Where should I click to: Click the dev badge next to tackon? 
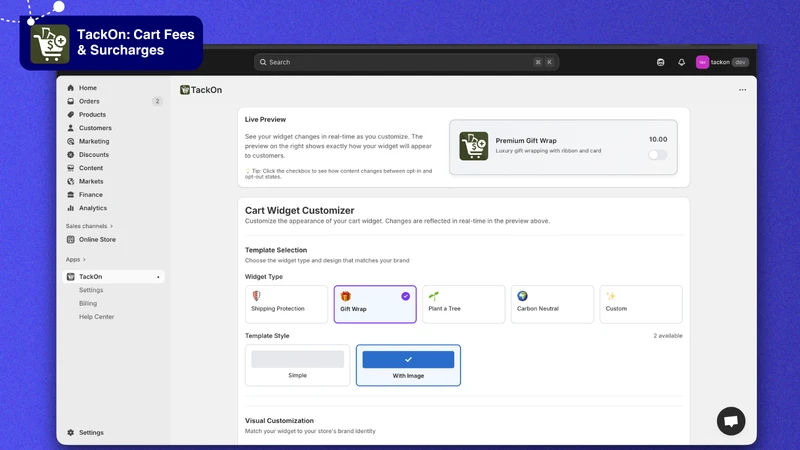coord(740,62)
